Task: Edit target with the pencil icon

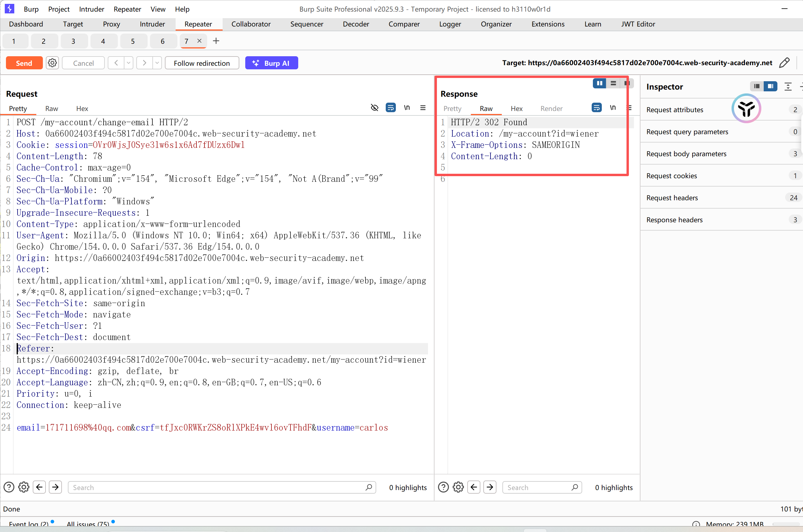Action: (784, 63)
